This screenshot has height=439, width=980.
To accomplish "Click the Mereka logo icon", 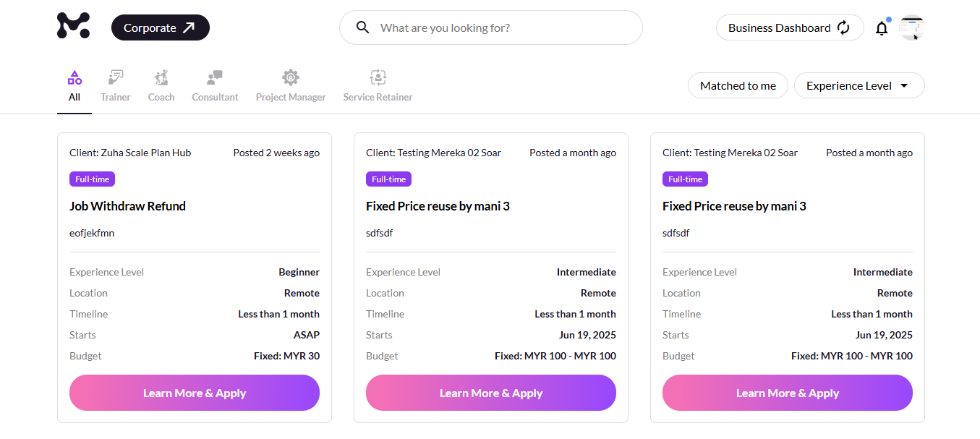I will [73, 26].
